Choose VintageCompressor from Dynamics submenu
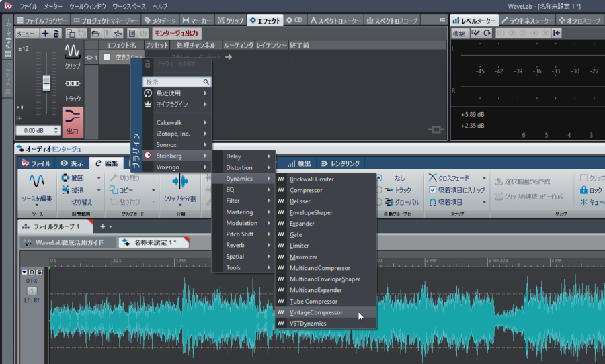The width and height of the screenshot is (605, 364). click(325, 312)
